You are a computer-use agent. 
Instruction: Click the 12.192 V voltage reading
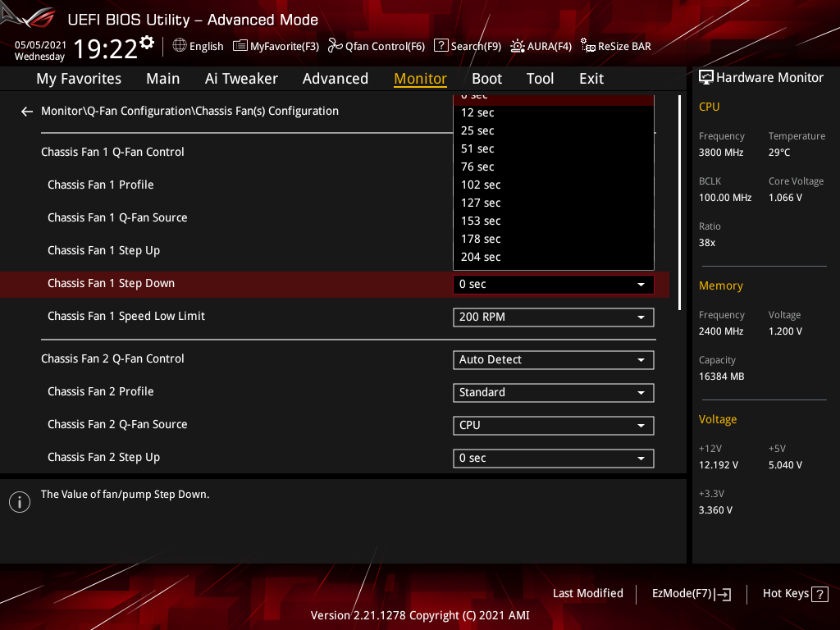(719, 465)
